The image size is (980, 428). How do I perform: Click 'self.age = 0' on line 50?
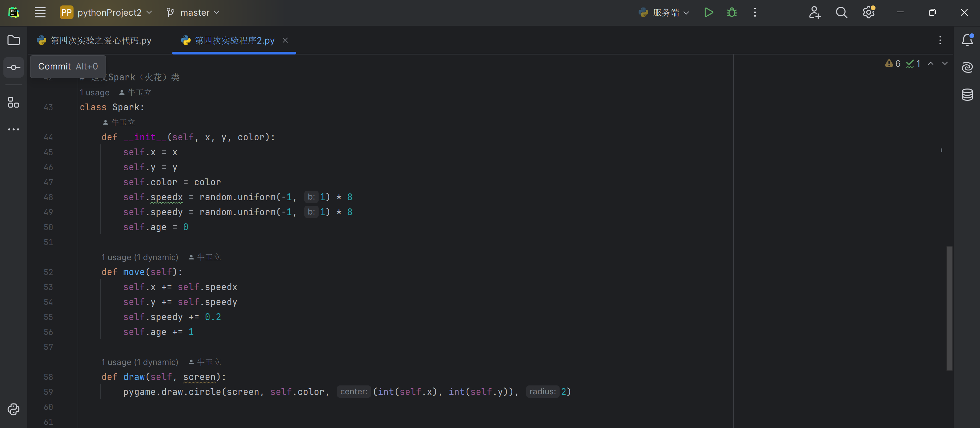click(156, 227)
